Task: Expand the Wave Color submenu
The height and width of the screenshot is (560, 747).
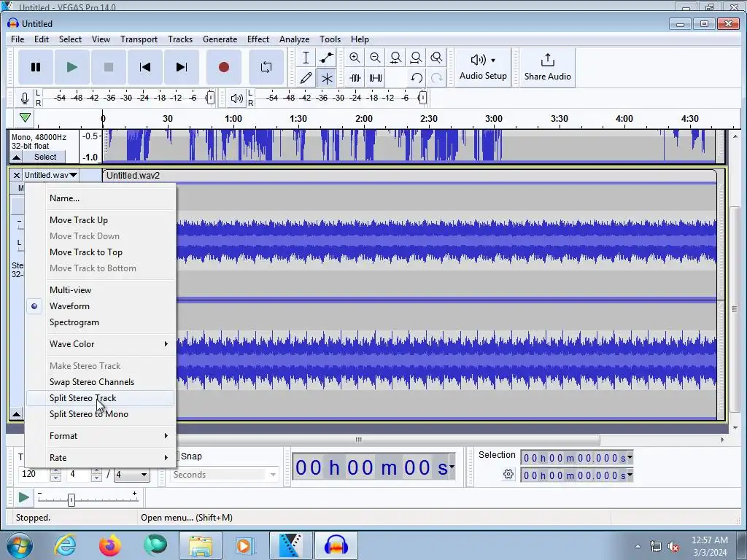Action: [101, 344]
